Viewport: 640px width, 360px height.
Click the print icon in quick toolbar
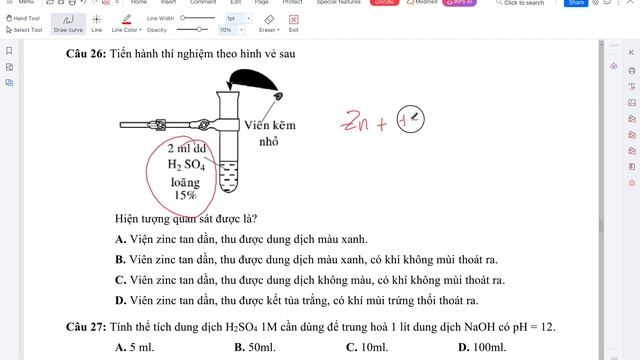pyautogui.click(x=72, y=2)
